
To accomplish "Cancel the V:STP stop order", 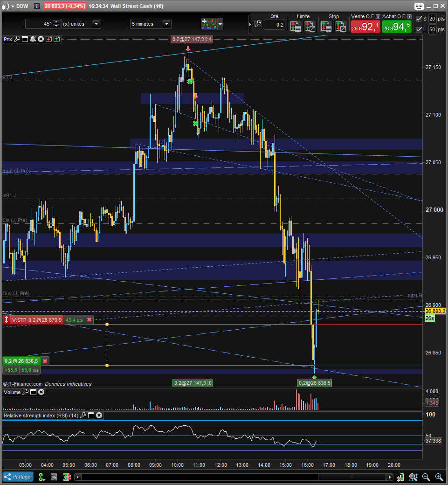I will pos(90,320).
